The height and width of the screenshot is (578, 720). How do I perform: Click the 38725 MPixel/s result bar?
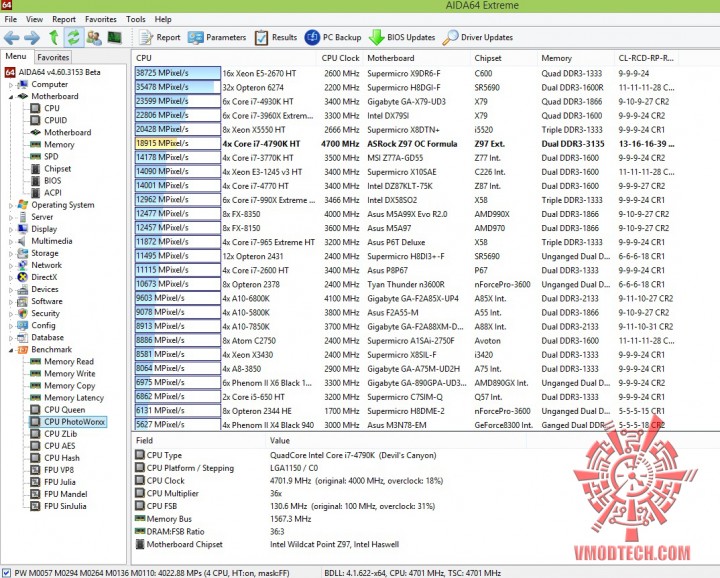pyautogui.click(x=178, y=73)
